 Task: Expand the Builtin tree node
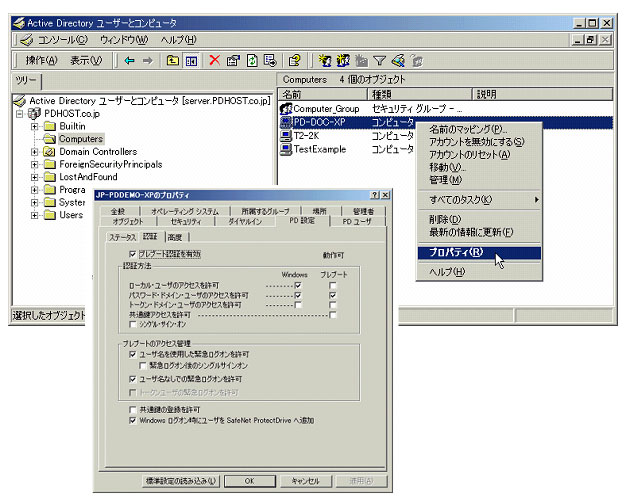pos(35,127)
